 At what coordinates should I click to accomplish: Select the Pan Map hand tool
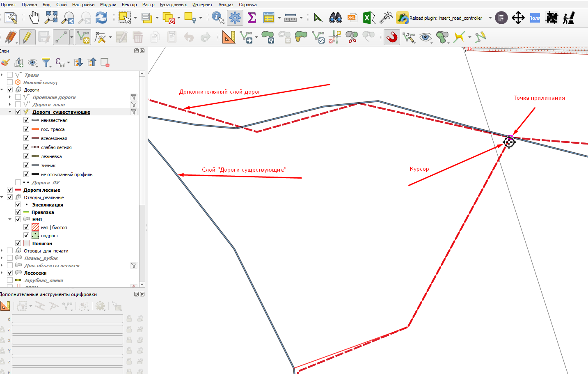(34, 18)
